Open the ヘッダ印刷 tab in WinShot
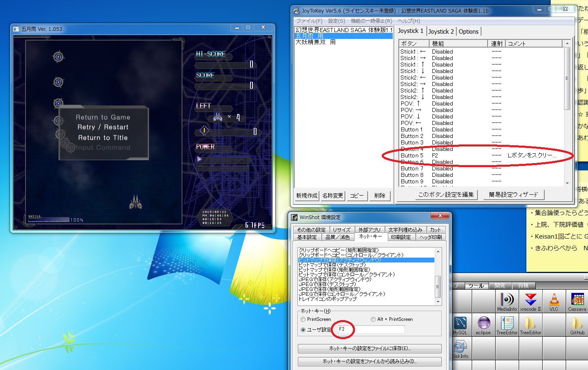 (x=431, y=237)
